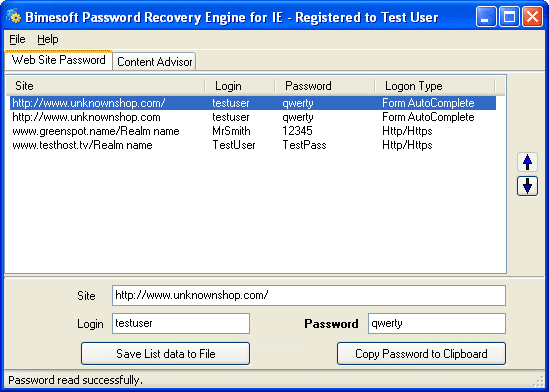The height and width of the screenshot is (392, 549).
Task: Open the Help menu
Action: click(48, 39)
